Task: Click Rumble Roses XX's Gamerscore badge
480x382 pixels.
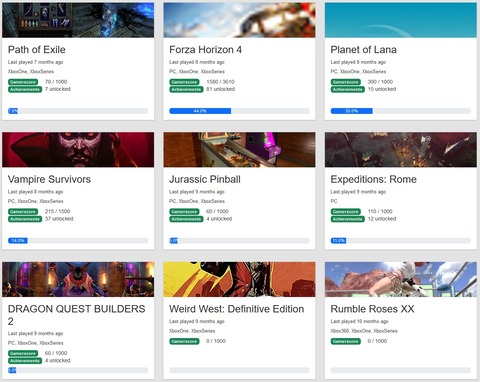Action: coord(346,341)
